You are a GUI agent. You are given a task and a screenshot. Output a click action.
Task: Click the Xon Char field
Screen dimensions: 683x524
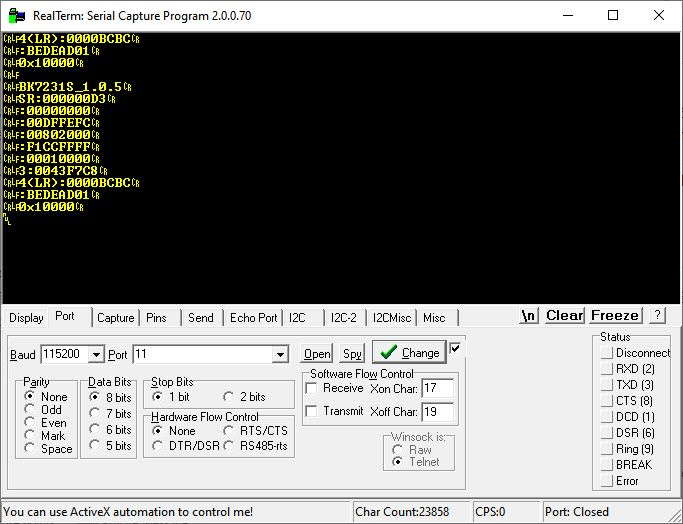click(438, 388)
